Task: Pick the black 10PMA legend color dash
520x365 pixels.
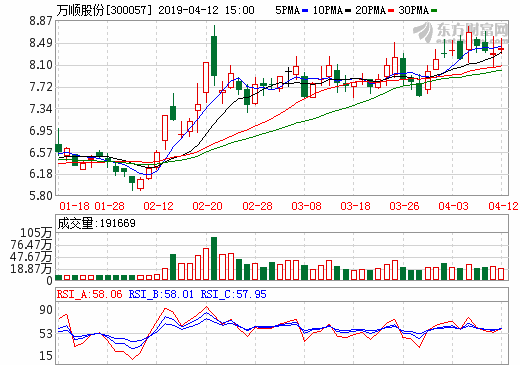Action: click(x=348, y=11)
